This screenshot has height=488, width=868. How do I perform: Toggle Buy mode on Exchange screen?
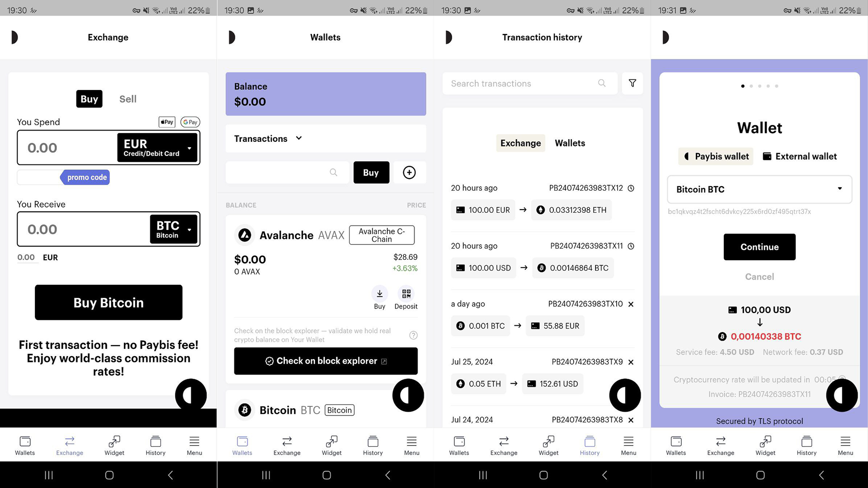89,99
